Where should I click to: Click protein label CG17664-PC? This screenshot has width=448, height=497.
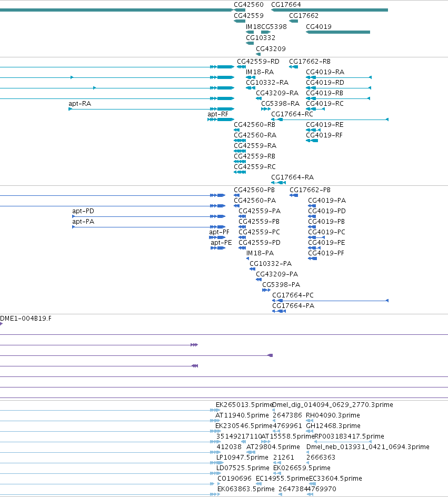[x=293, y=295]
